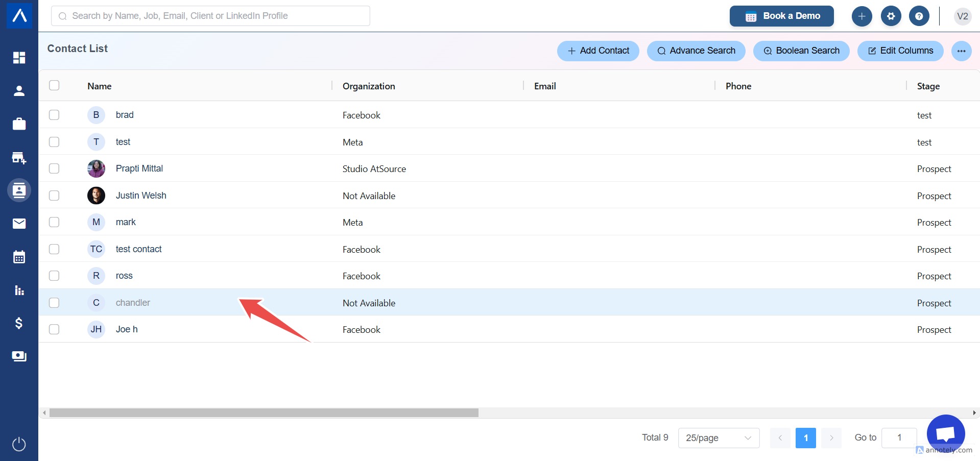980x461 pixels.
Task: Open the three-dots more options menu
Action: (x=961, y=51)
